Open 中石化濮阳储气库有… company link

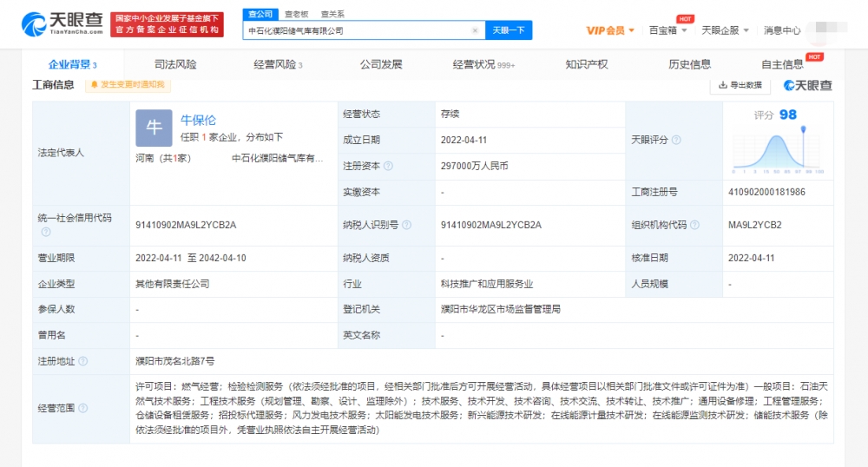point(277,158)
